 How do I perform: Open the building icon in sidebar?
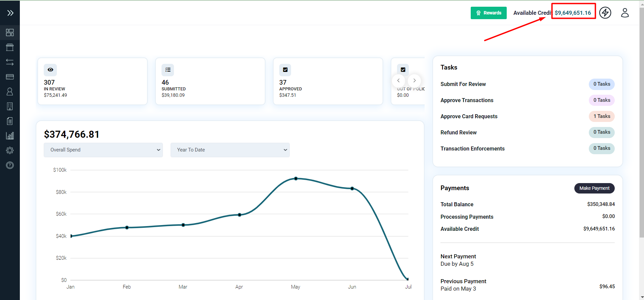click(x=10, y=106)
